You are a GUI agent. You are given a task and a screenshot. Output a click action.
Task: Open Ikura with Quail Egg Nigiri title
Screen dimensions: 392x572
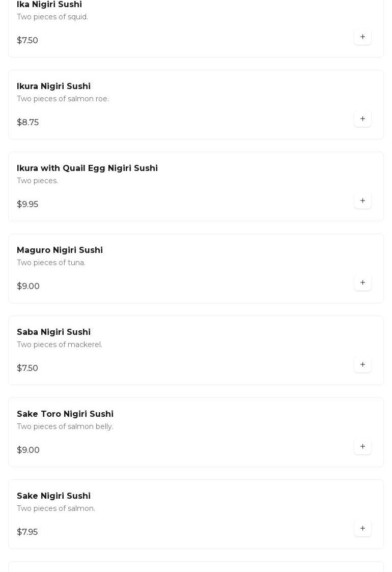click(87, 168)
